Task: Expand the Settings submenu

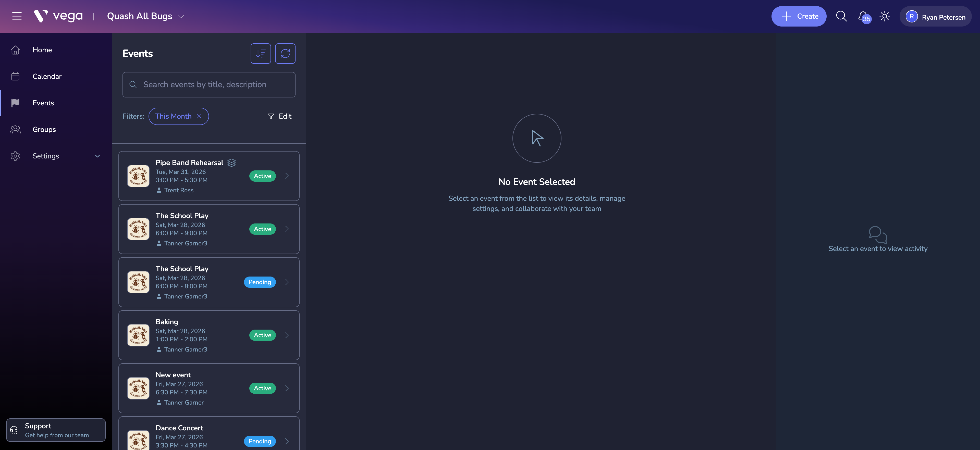Action: coord(97,156)
